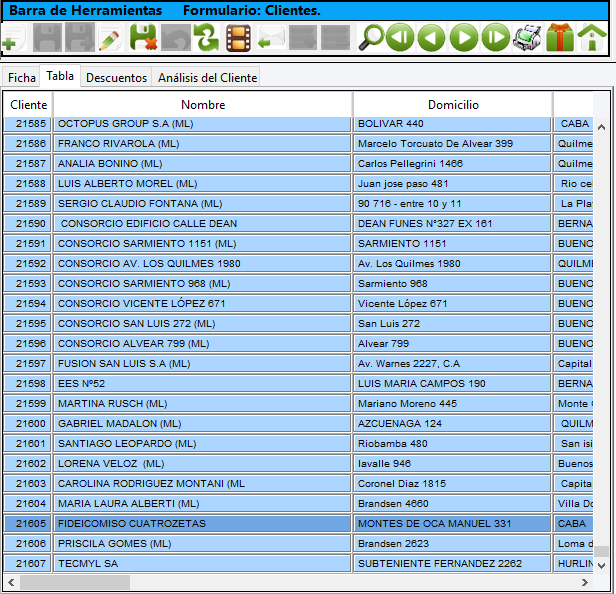This screenshot has width=616, height=594.
Task: Click the pencil edit record icon
Action: click(x=110, y=39)
